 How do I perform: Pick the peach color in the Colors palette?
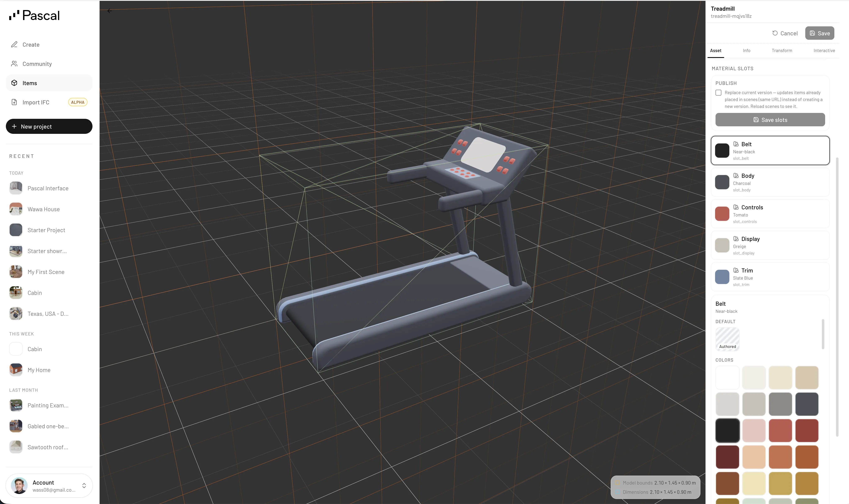(754, 457)
